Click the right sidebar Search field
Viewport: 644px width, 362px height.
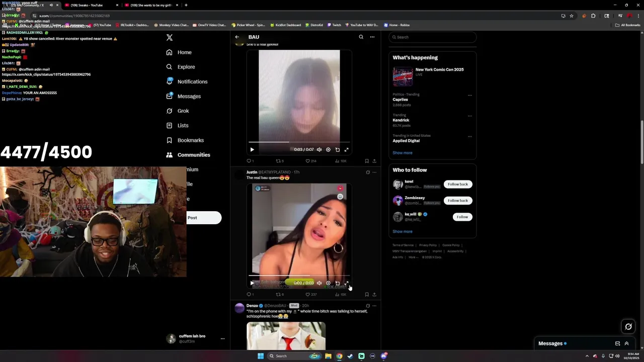pos(433,37)
